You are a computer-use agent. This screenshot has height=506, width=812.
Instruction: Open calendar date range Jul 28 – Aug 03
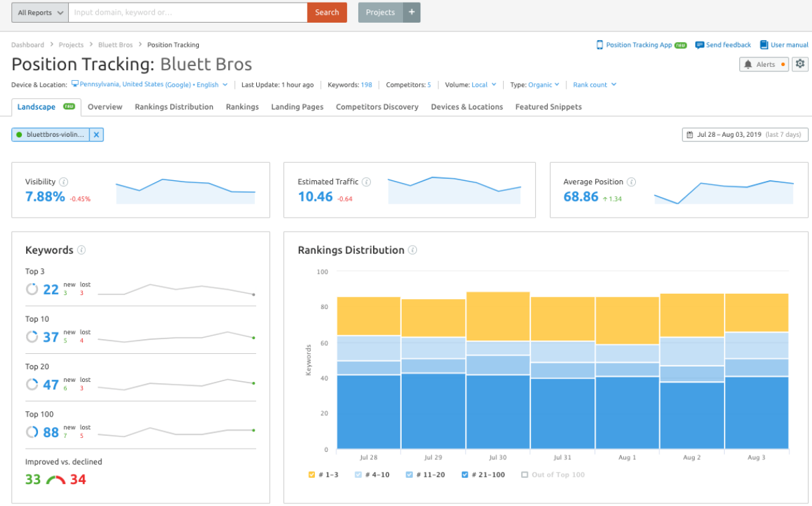(x=745, y=135)
